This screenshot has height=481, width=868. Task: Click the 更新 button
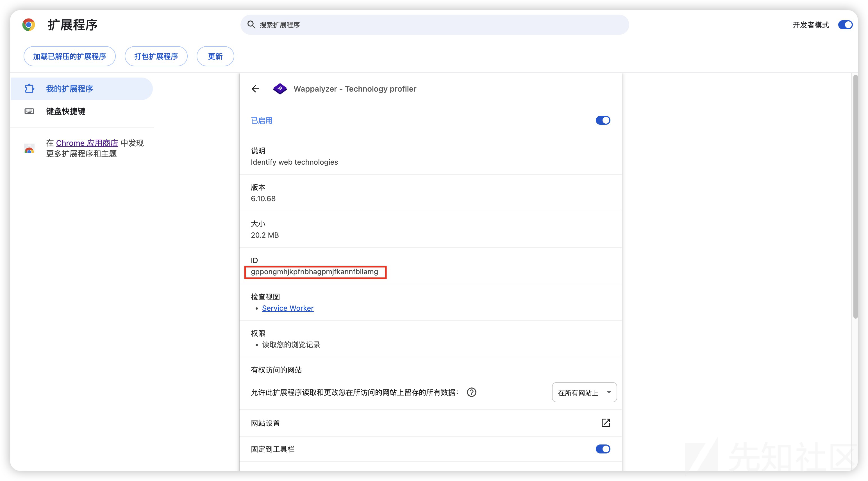point(215,56)
